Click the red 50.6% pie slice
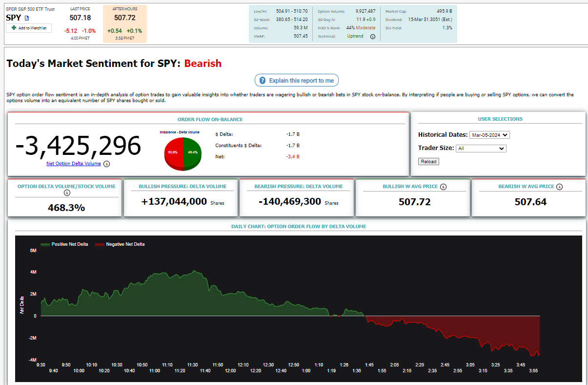588x385 pixels. point(173,153)
